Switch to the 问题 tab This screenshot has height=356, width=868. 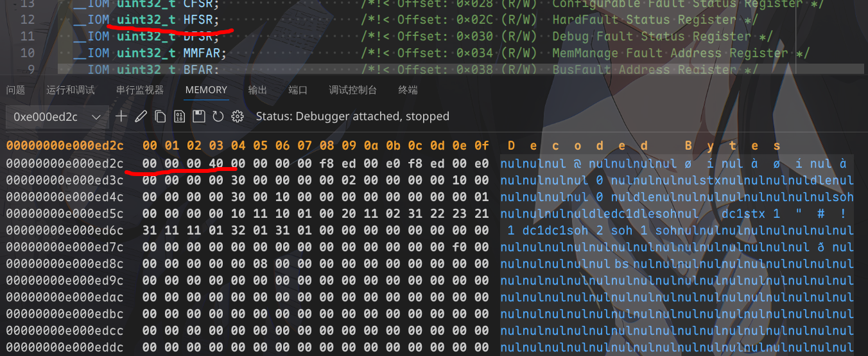[x=16, y=90]
